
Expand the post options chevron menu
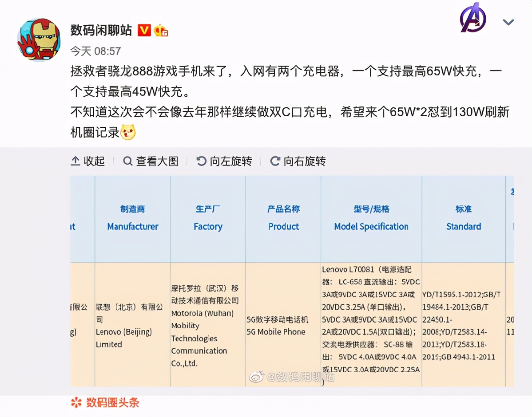tap(508, 22)
